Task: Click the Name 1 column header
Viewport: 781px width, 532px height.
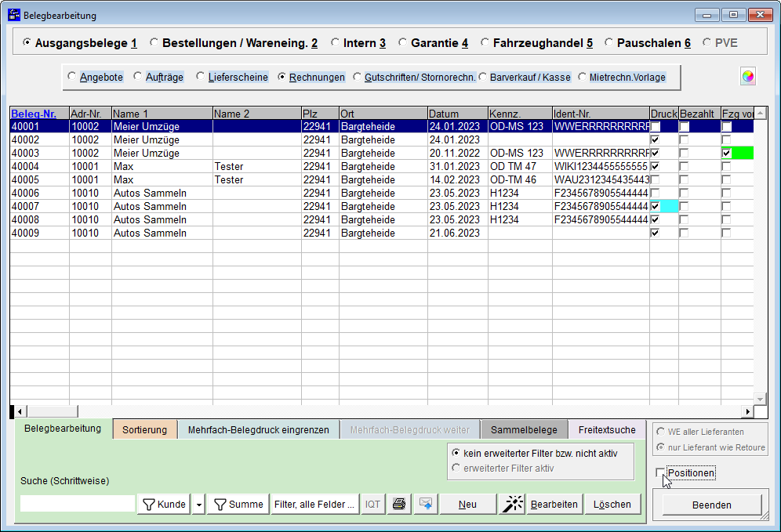Action: (162, 114)
